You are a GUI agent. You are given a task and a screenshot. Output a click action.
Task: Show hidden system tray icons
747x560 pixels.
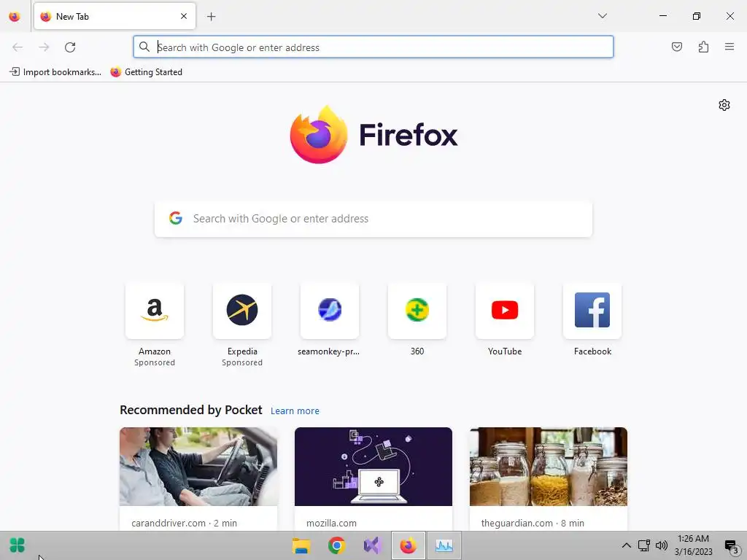(627, 545)
